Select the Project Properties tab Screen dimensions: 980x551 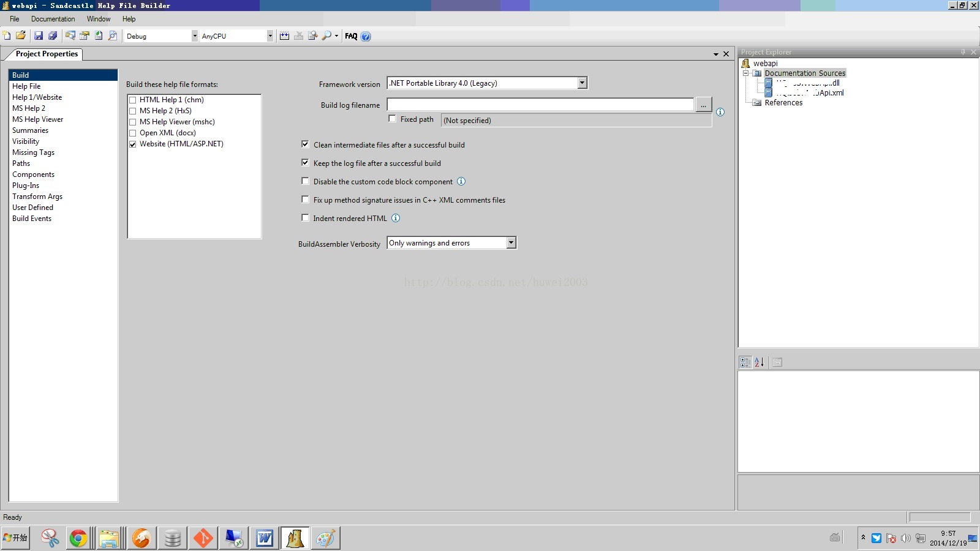[47, 54]
